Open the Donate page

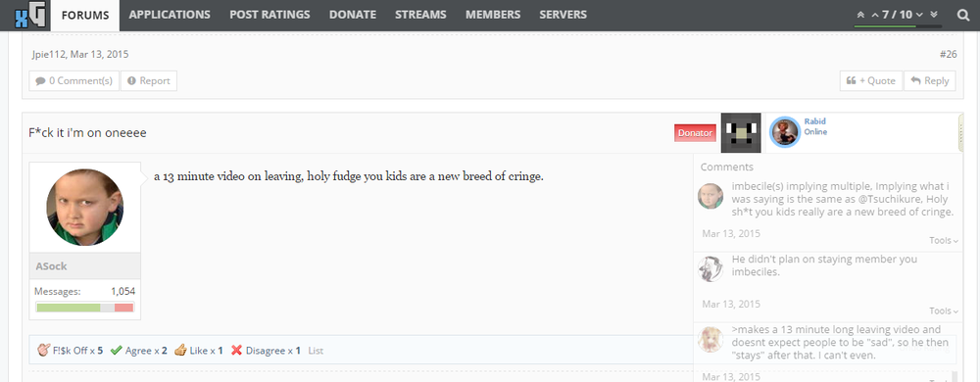(353, 15)
